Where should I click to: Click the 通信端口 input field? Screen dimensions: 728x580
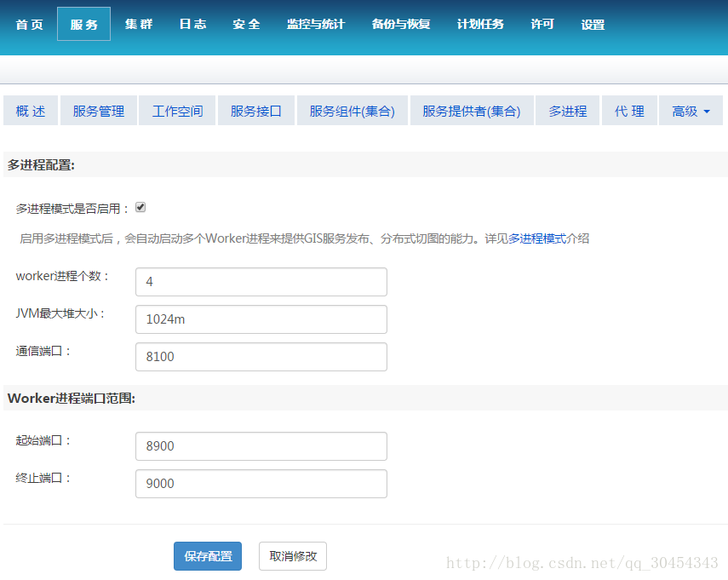tap(261, 357)
